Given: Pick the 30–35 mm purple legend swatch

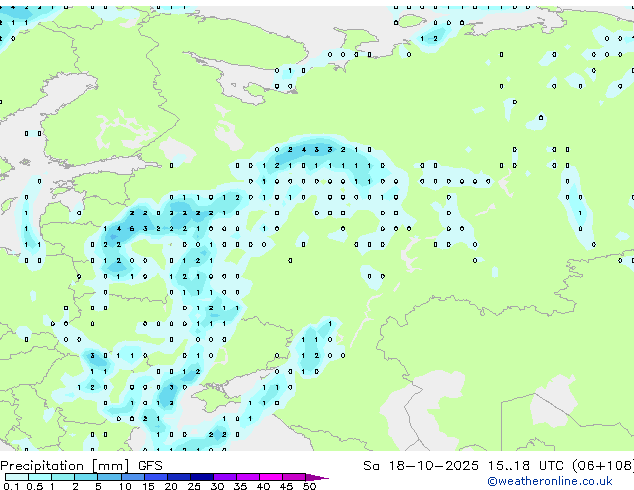Looking at the screenshot, I should (x=225, y=477).
